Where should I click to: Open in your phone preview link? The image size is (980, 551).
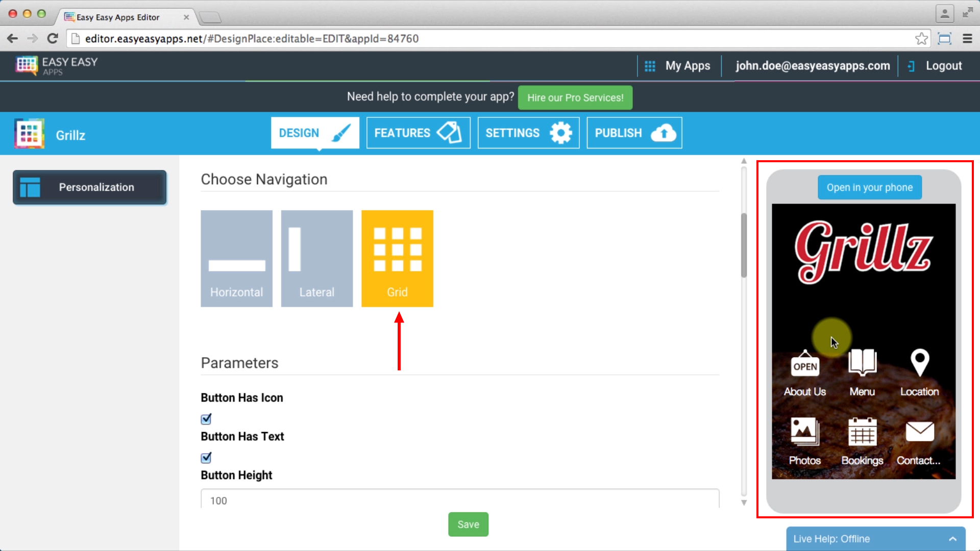[x=869, y=188]
